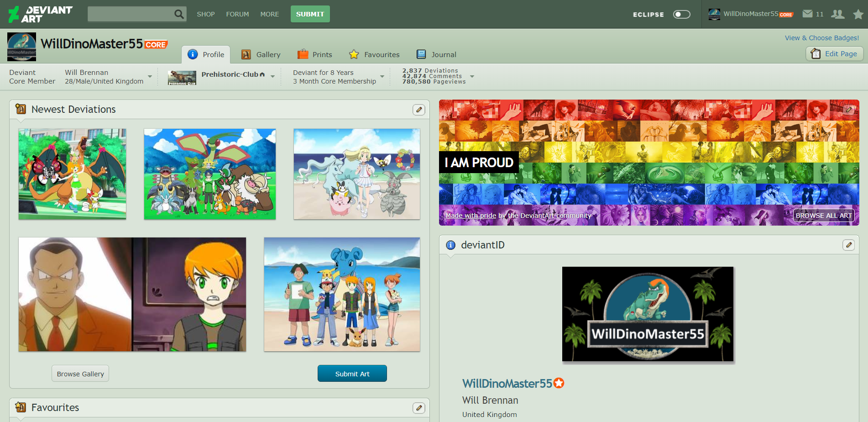Edit the Newest Deviations widget pencil
Screen dimensions: 868x422
[x=418, y=110]
